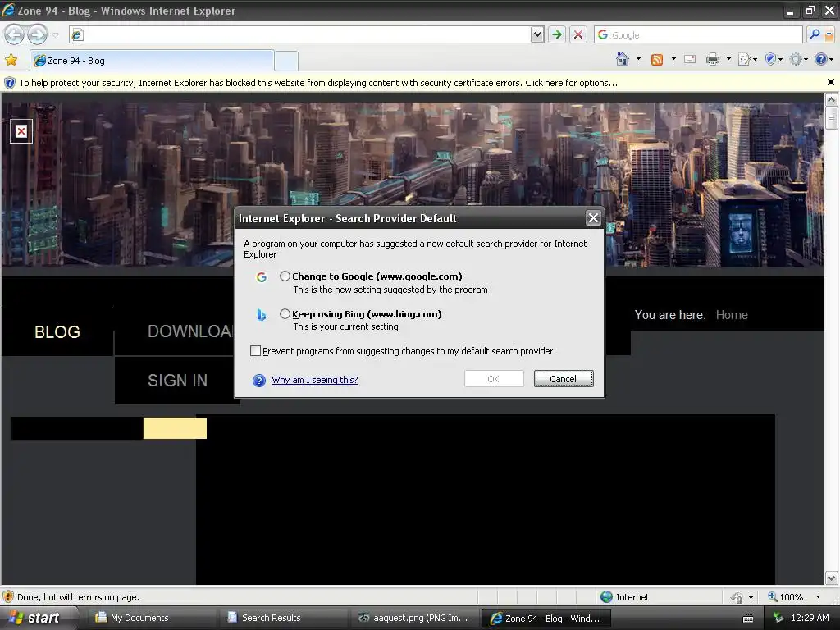Click the magnifier Search button
840x630 pixels.
tap(815, 34)
